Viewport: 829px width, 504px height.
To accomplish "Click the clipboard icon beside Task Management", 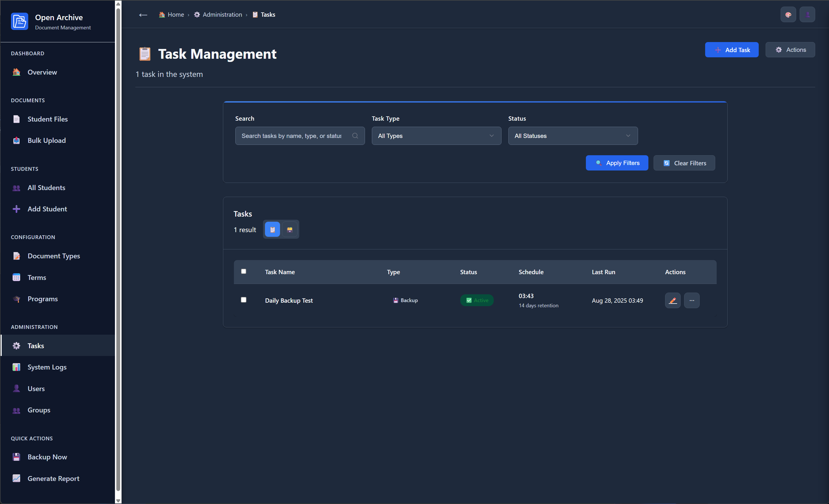I will (145, 54).
